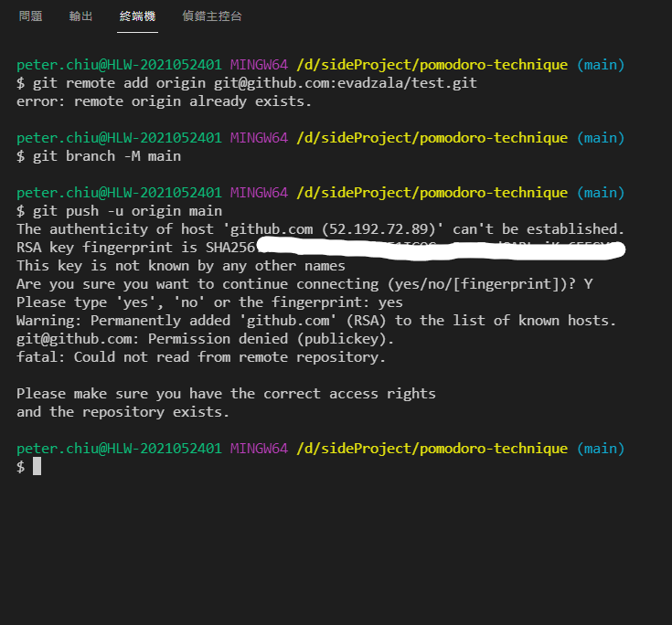This screenshot has height=625, width=672.
Task: Click the 'authenticity of host' warning line
Action: click(x=320, y=228)
